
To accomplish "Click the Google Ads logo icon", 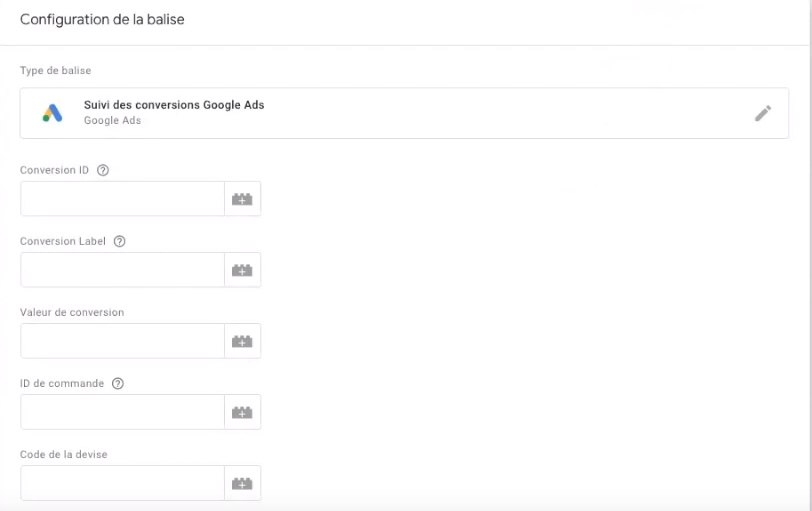I will coord(52,113).
